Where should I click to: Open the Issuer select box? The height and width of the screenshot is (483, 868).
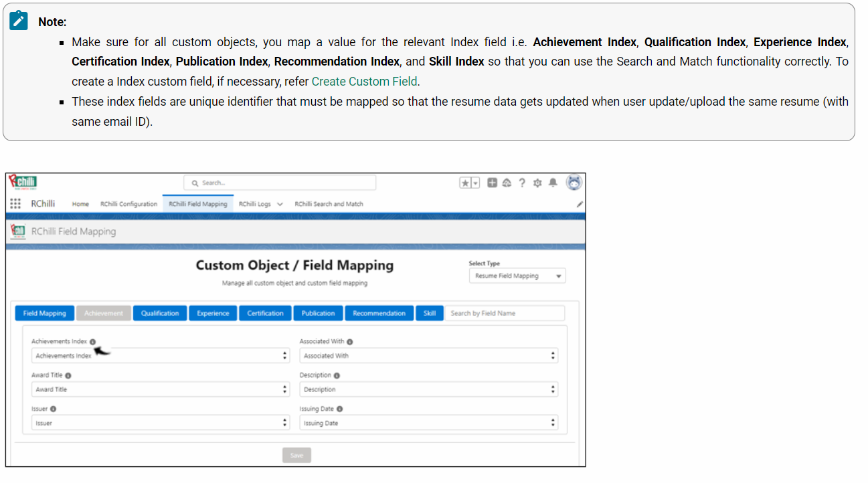tap(161, 423)
